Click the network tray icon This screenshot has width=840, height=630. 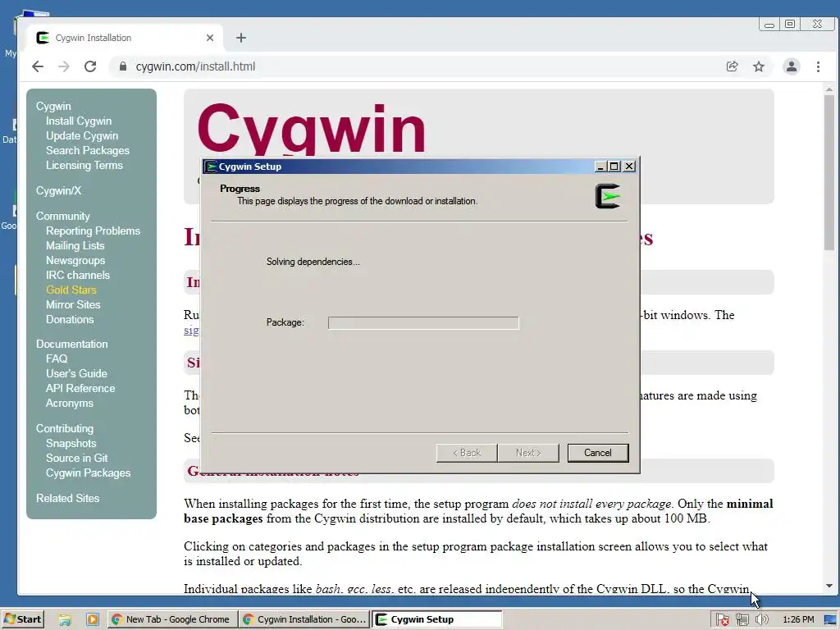pos(742,620)
